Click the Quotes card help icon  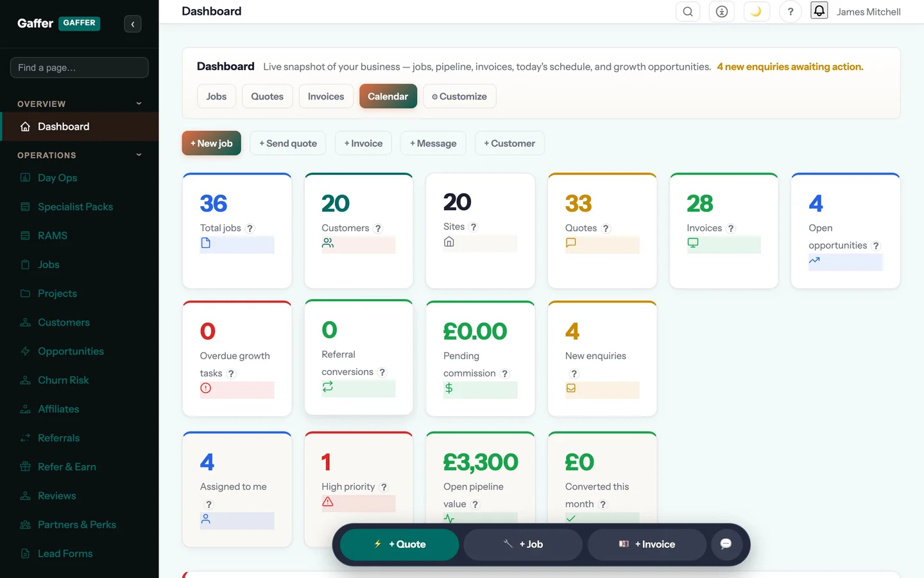[606, 228]
